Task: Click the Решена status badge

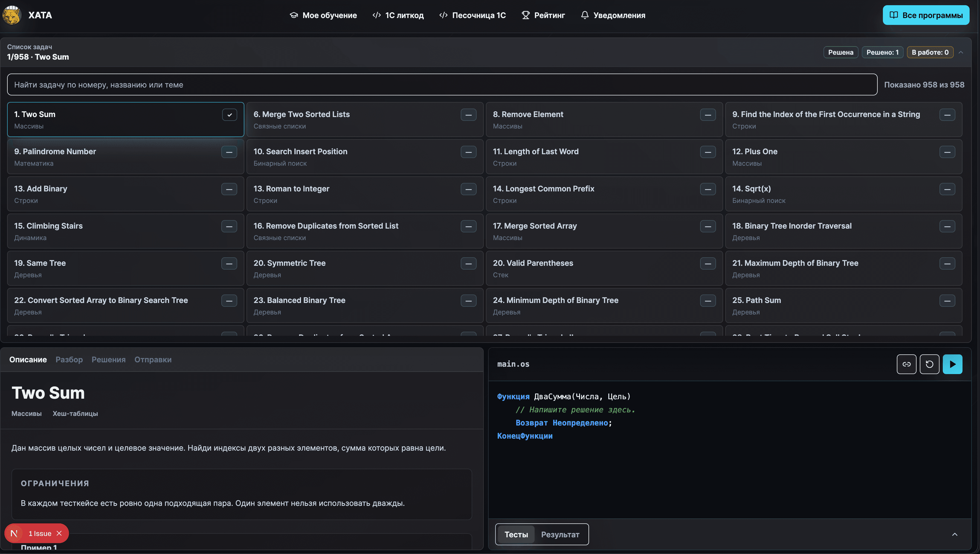Action: [841, 53]
